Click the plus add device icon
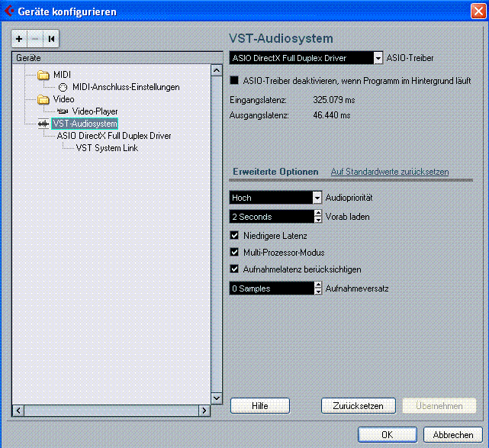This screenshot has width=489, height=448. 19,39
